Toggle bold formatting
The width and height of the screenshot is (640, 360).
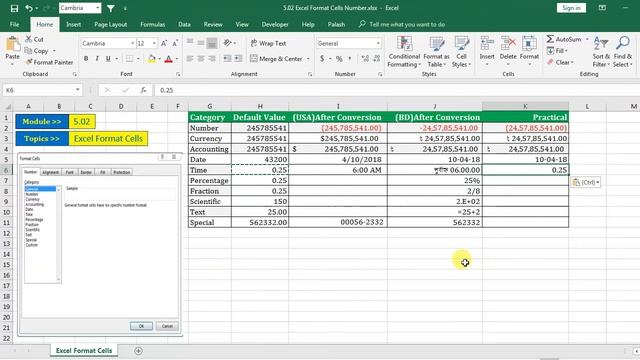(x=86, y=59)
